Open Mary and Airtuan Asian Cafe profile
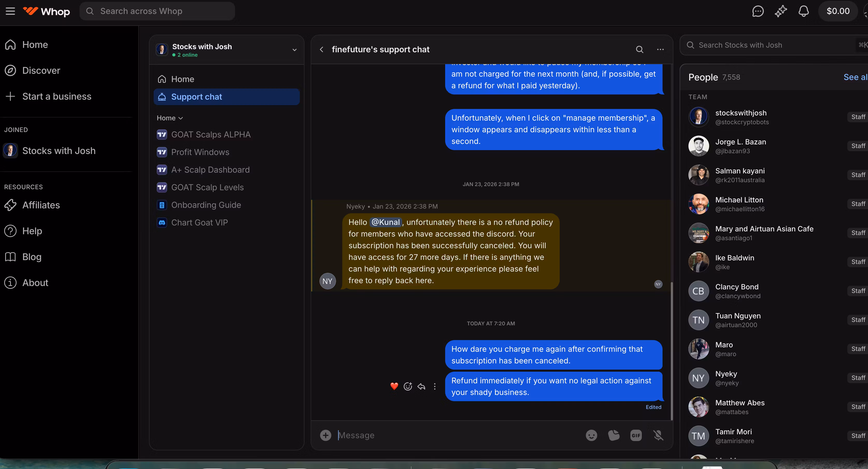 pyautogui.click(x=778, y=233)
